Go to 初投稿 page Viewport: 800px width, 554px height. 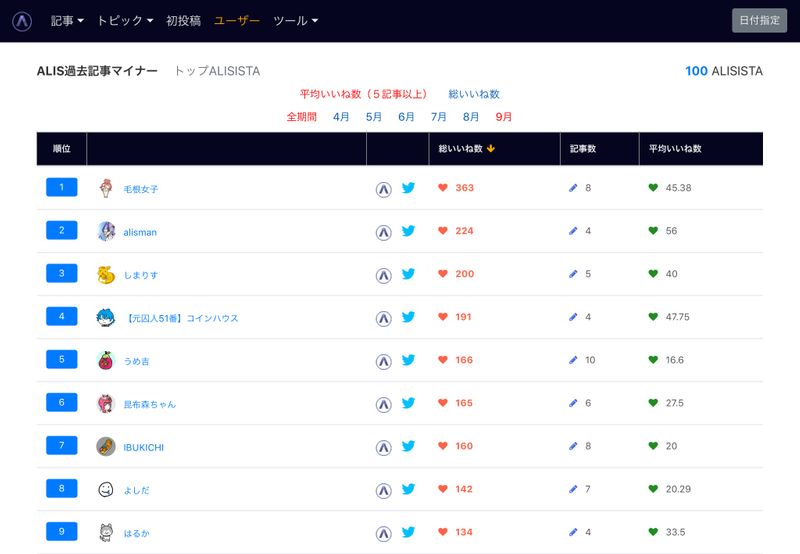coord(184,21)
